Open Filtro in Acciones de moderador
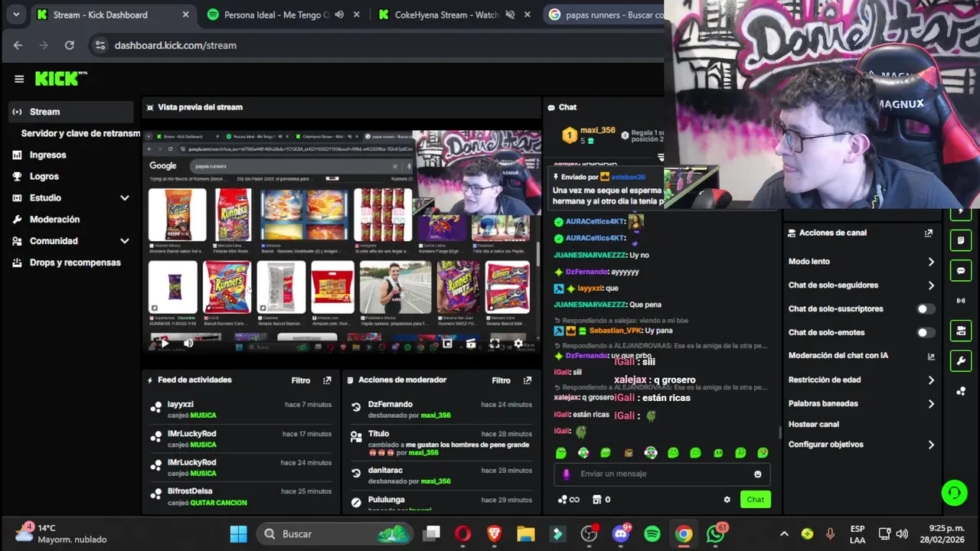Screen dimensions: 980x551 [x=501, y=380]
